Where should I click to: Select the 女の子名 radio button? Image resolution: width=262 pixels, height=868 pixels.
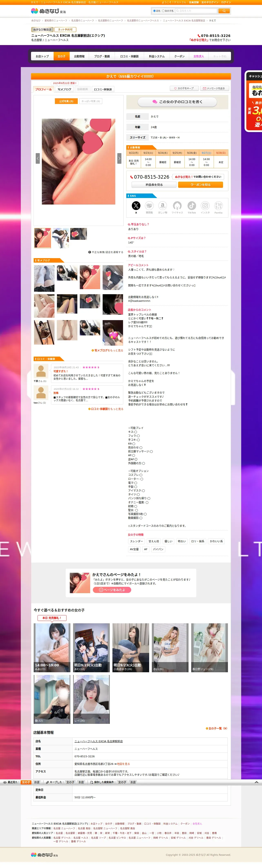163,11
